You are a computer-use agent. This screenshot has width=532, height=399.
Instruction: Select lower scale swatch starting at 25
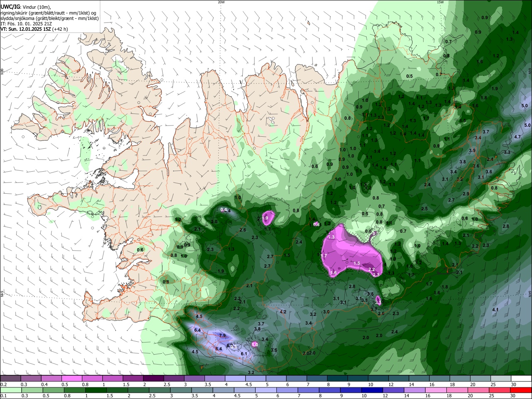tap(499, 390)
